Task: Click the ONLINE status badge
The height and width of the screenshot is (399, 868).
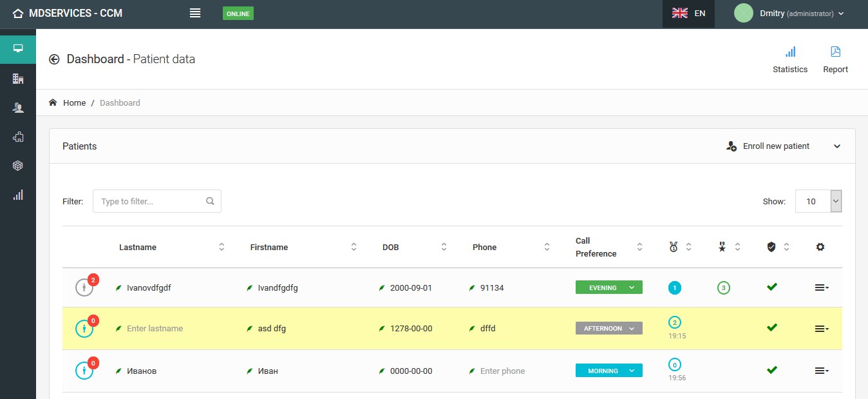Action: [238, 14]
